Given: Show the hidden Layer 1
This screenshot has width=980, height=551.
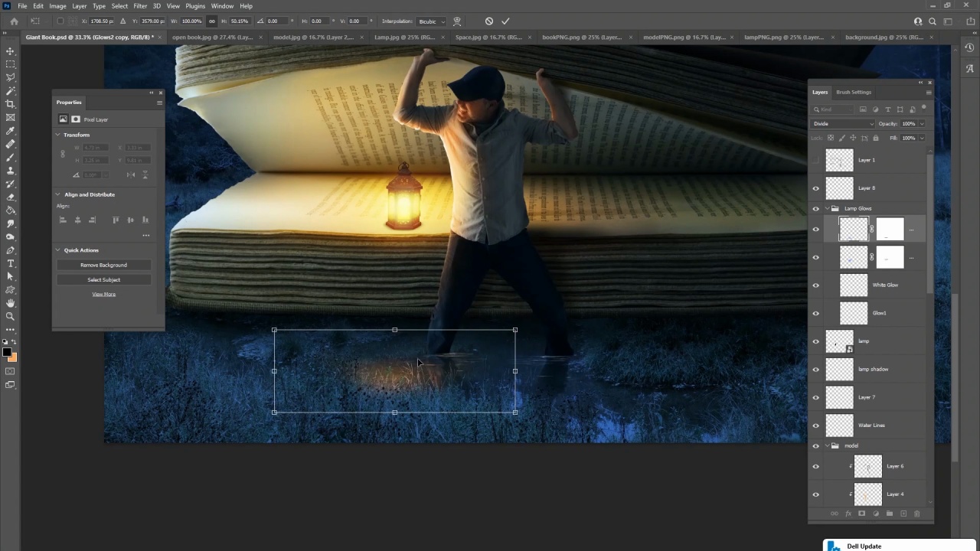Looking at the screenshot, I should tap(815, 160).
